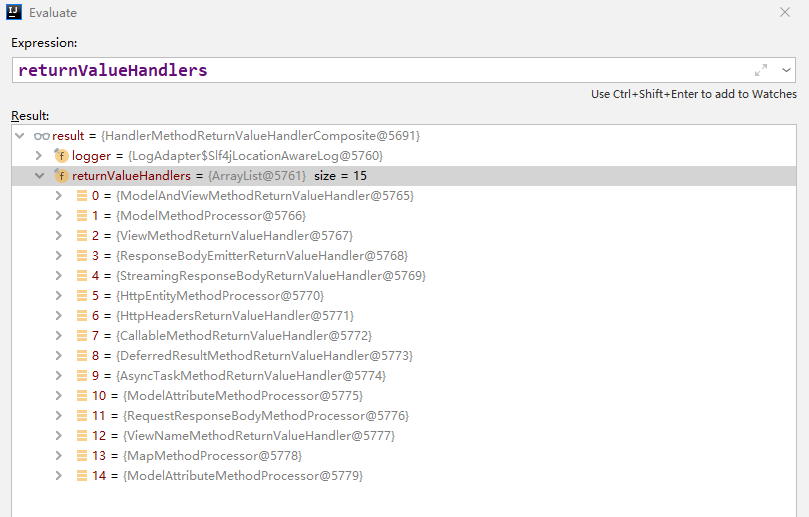Expand element 7 CallableMethodReturnValueHandler
This screenshot has width=809, height=517.
coord(59,335)
